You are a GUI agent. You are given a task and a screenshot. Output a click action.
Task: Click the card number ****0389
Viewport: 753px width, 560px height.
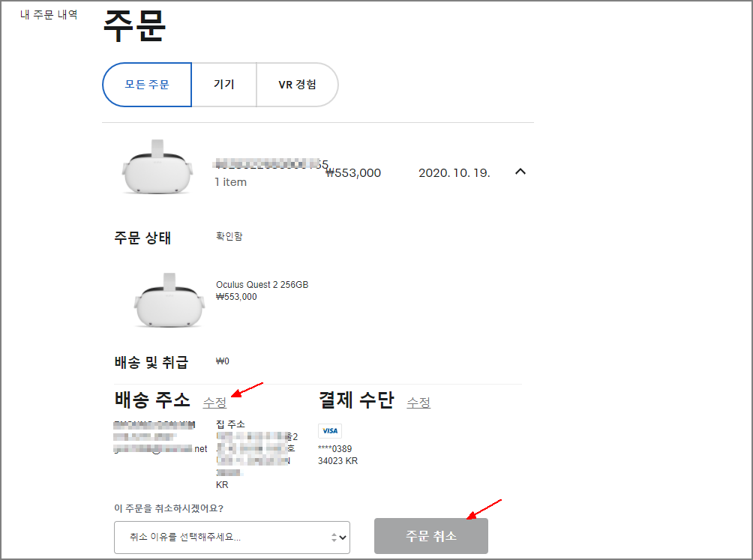334,449
